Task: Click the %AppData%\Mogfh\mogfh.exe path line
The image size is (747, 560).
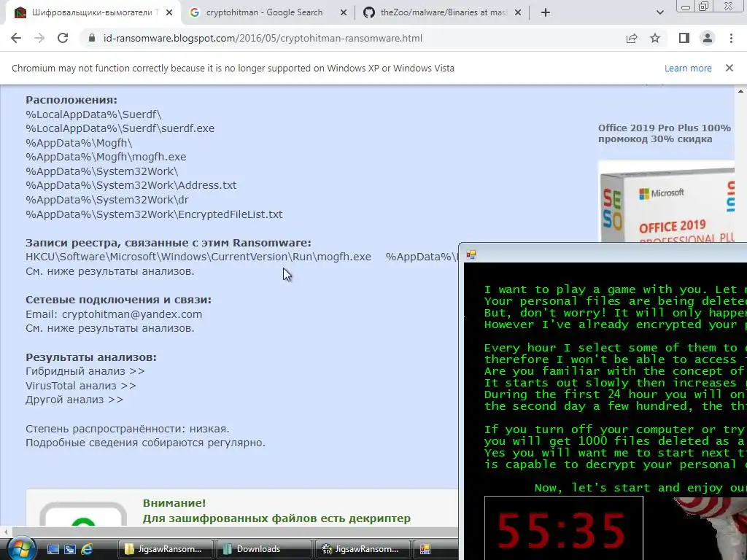Action: 106,157
